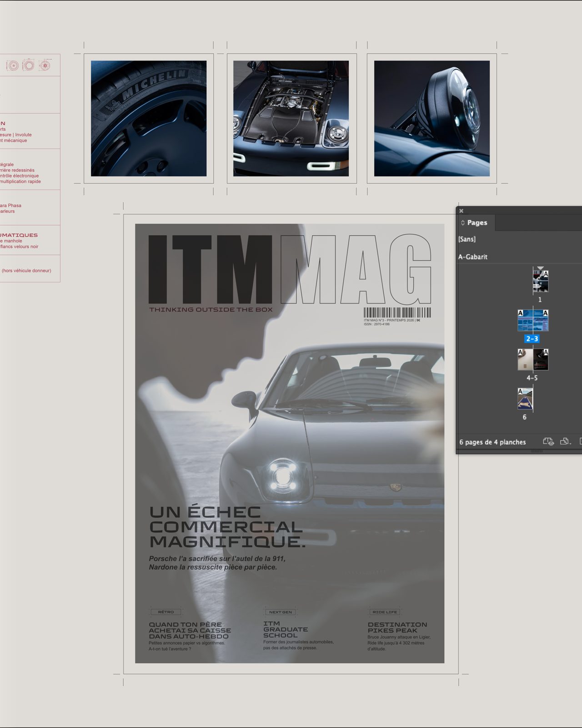
Task: Click the solid ITM title on the cover
Action: (210, 269)
